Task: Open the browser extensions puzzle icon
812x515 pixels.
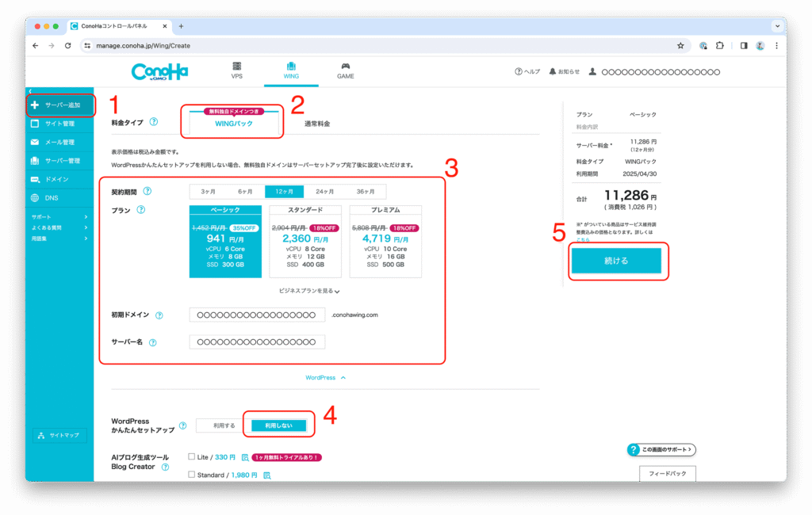Action: [x=720, y=45]
